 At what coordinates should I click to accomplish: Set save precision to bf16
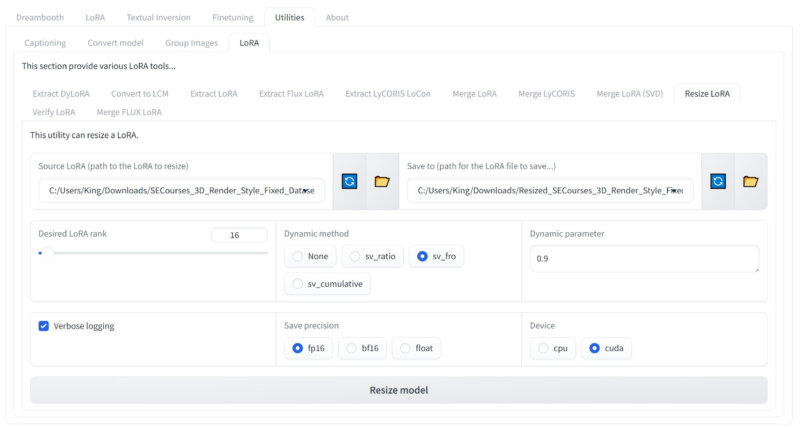click(x=361, y=348)
